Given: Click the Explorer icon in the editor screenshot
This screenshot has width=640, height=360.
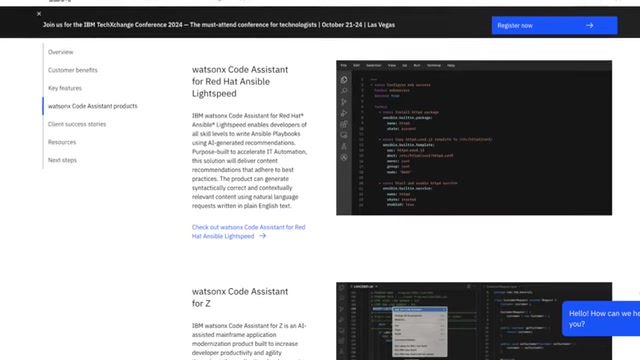Looking at the screenshot, I should (x=344, y=80).
